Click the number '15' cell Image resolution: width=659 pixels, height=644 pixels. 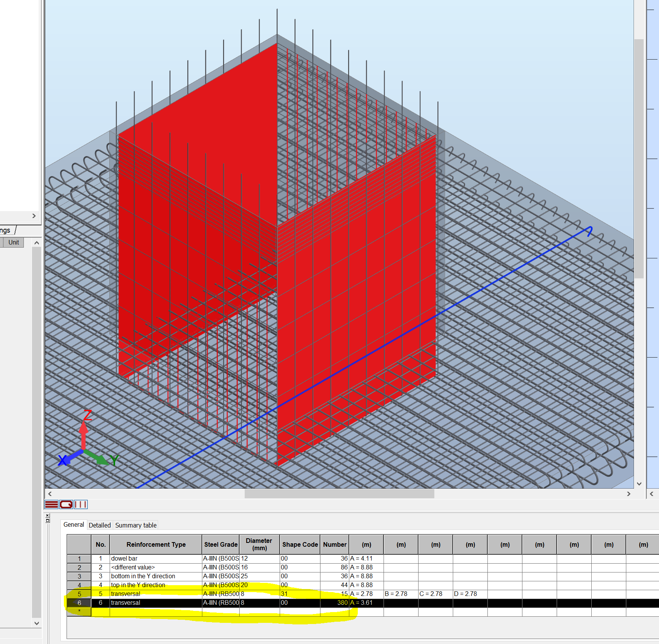point(335,594)
